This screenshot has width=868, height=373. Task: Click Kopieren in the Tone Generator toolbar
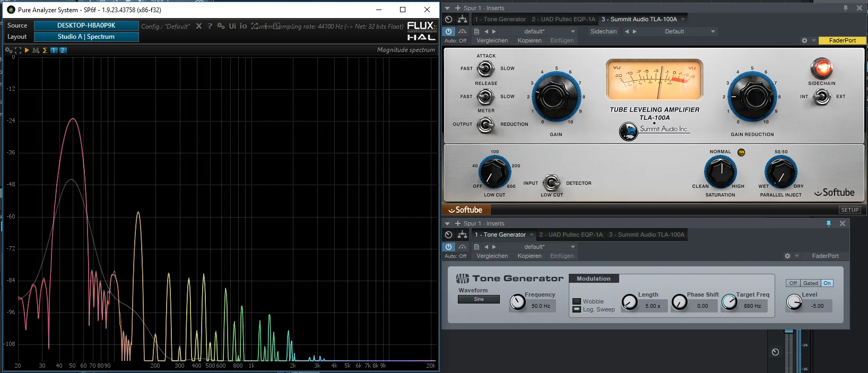530,256
